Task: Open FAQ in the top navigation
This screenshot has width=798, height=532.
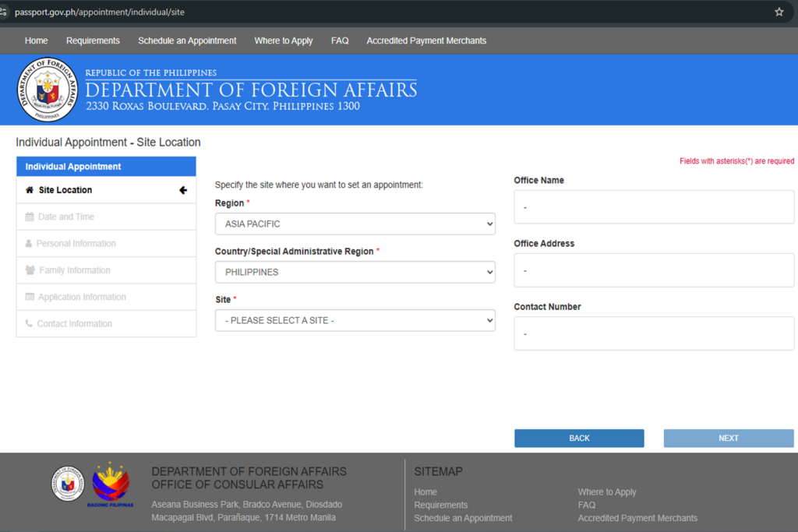Action: (340, 41)
